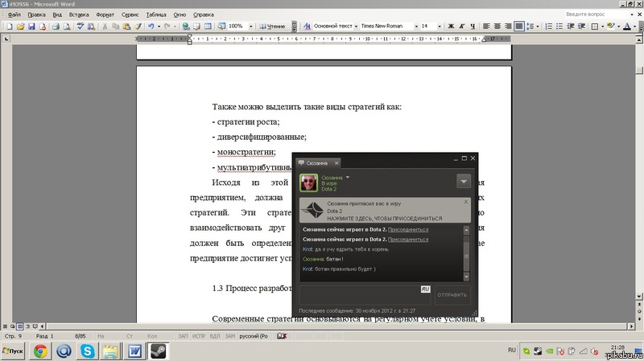
Task: Insert a hyperlink with the globe icon
Action: point(186,27)
